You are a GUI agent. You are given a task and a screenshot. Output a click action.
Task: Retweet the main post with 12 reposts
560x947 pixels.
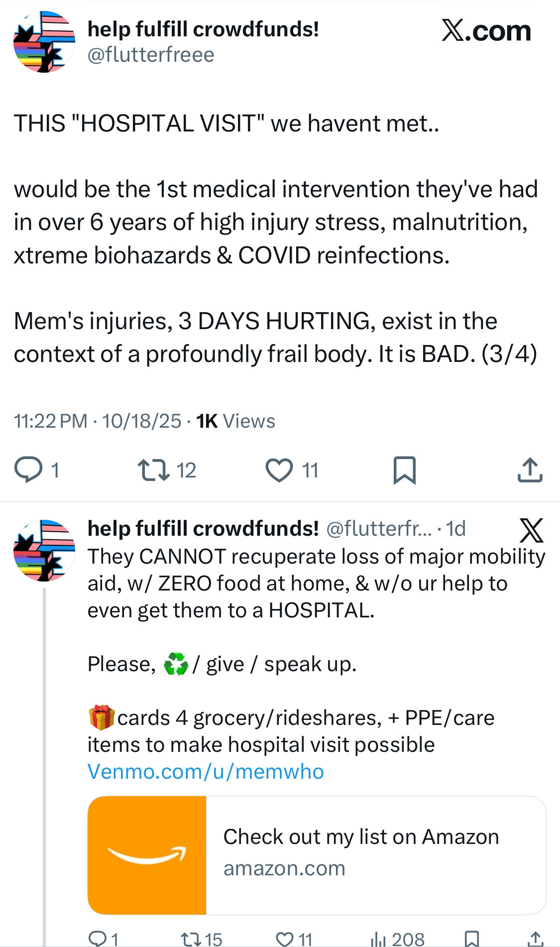point(154,470)
